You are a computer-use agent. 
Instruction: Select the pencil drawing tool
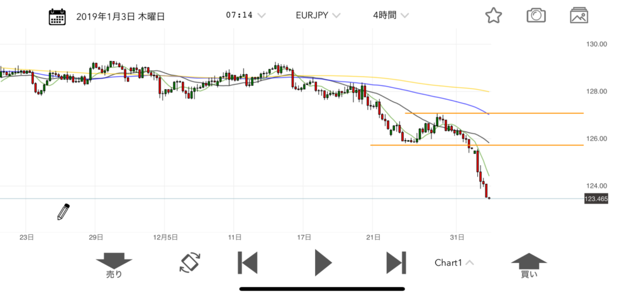click(63, 212)
